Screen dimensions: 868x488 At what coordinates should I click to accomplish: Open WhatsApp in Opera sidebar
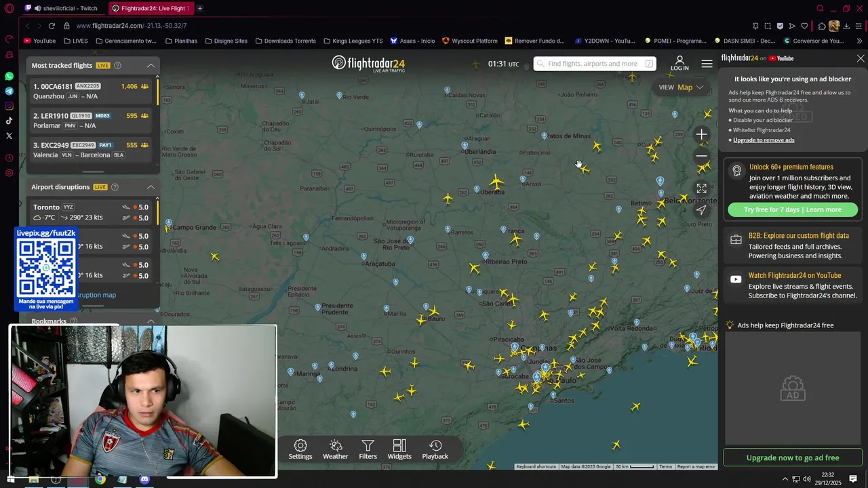[9, 76]
